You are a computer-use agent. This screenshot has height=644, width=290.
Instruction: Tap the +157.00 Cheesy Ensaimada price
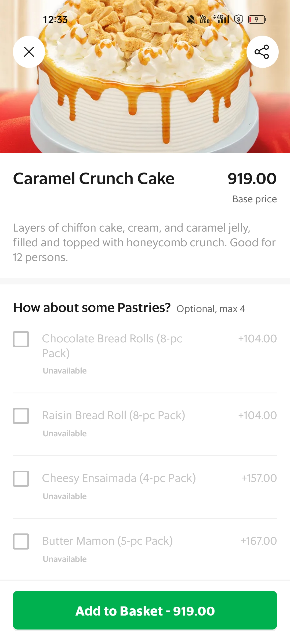pos(259,478)
